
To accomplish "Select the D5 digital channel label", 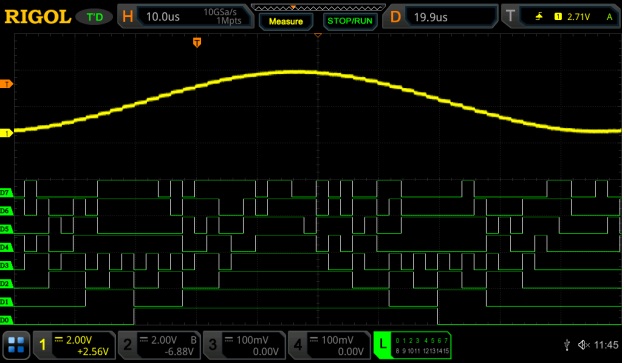I will (x=6, y=229).
